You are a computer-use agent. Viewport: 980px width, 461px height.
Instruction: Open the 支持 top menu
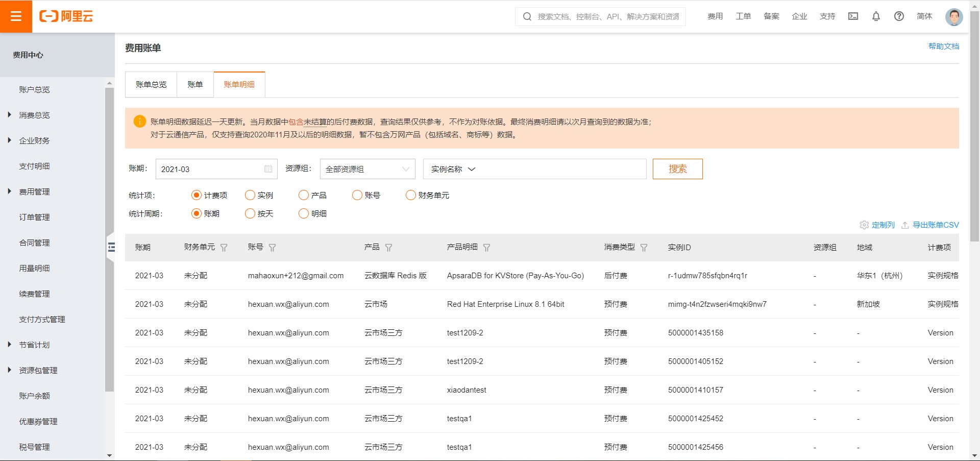click(827, 16)
